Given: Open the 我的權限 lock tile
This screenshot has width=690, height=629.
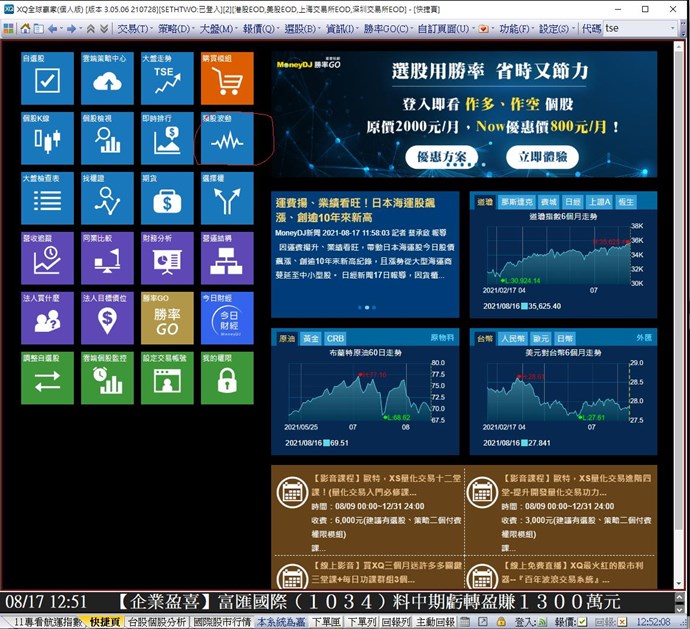Looking at the screenshot, I should [227, 378].
